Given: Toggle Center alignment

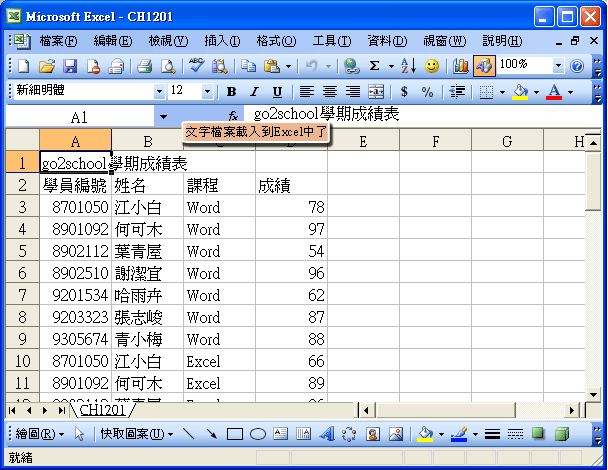Looking at the screenshot, I should [330, 92].
